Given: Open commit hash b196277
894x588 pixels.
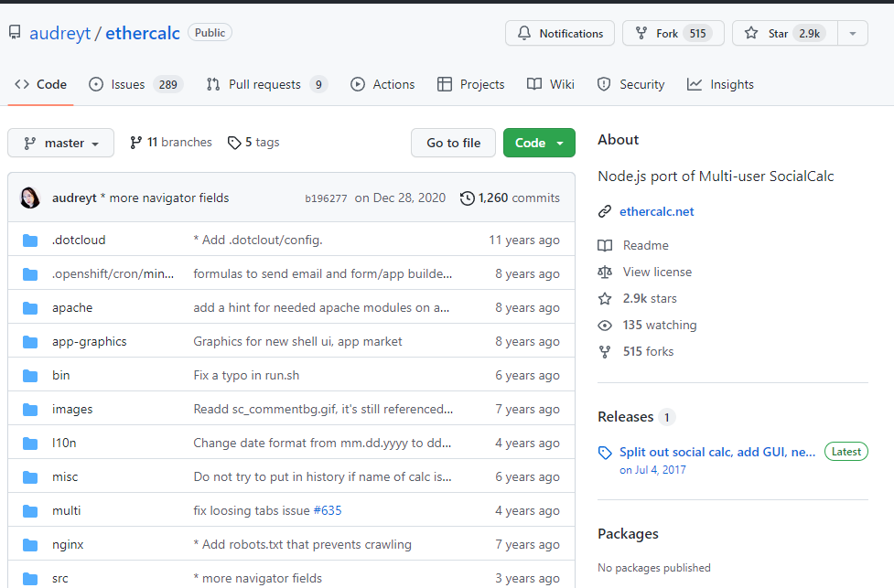Looking at the screenshot, I should (326, 198).
